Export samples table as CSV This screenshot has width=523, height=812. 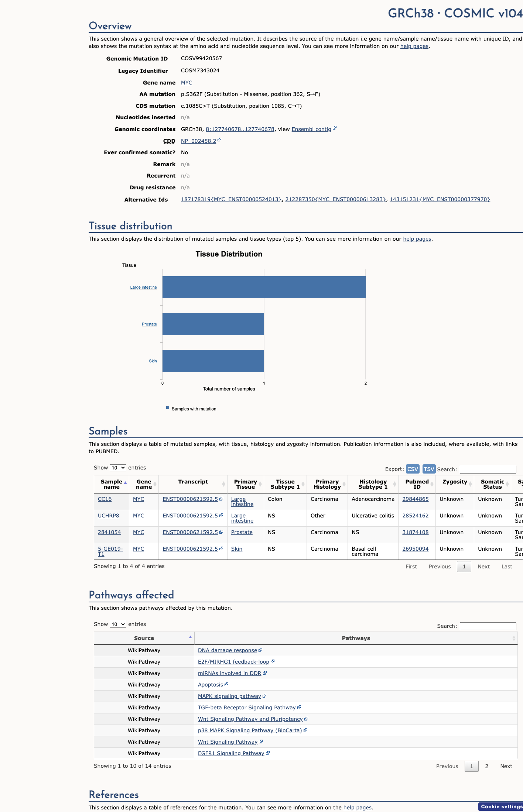click(x=413, y=469)
